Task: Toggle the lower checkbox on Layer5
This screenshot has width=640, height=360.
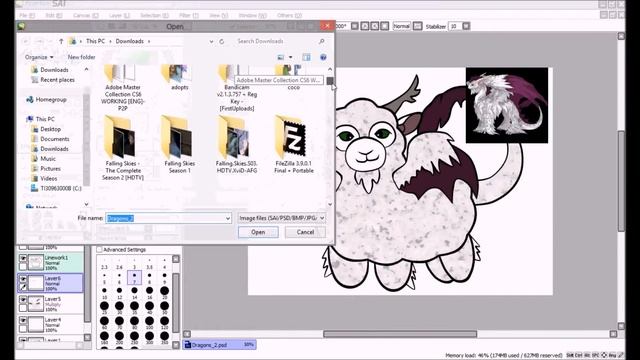Action: [x=23, y=308]
